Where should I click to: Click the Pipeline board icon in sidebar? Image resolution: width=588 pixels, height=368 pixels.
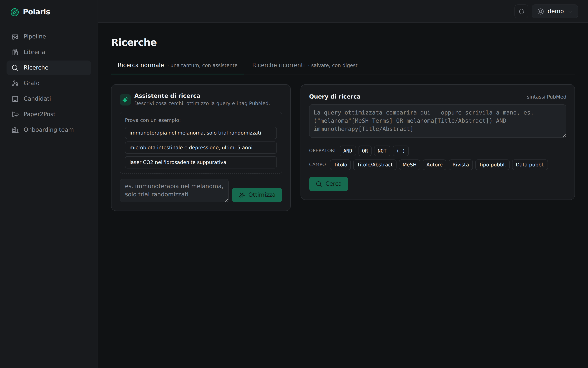pyautogui.click(x=15, y=37)
